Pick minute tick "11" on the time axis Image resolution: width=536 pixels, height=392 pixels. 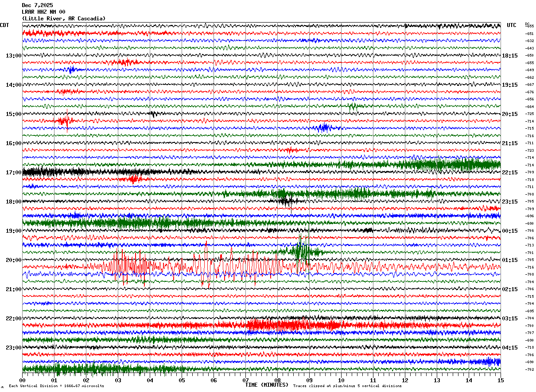point(373,380)
